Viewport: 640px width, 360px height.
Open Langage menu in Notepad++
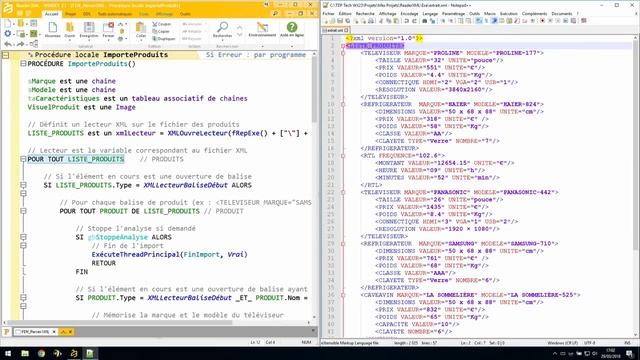pos(430,13)
